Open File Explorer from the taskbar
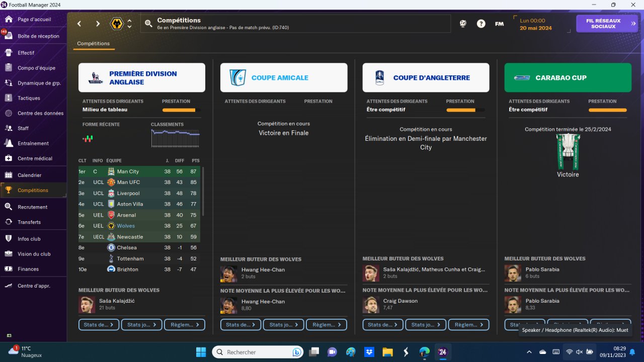This screenshot has height=362, width=644. point(387,352)
